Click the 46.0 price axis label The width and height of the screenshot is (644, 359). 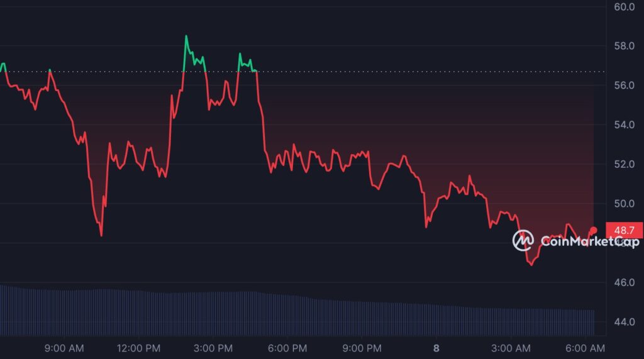pyautogui.click(x=624, y=282)
